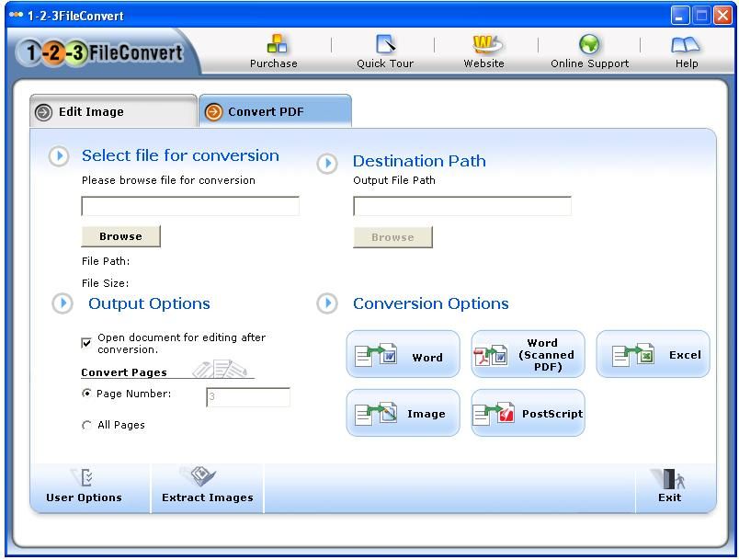
Task: Minimize the 1-2-3FileConvert window
Action: click(x=679, y=16)
